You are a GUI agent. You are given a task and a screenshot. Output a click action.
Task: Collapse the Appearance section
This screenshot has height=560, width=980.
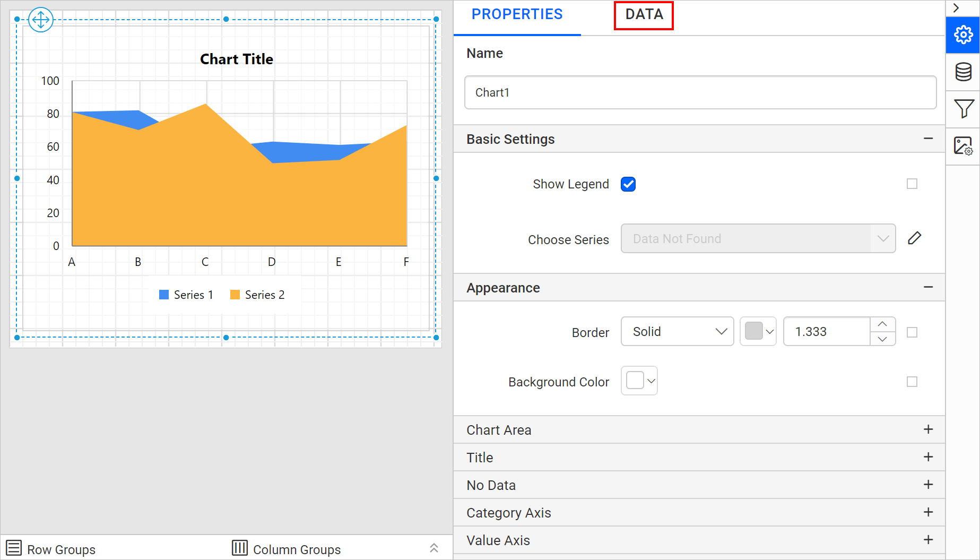click(929, 287)
